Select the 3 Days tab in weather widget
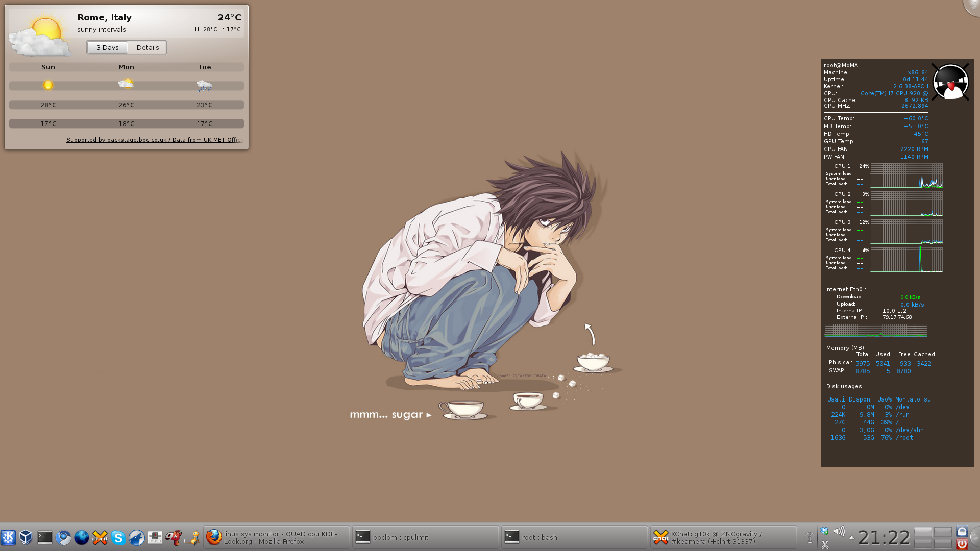This screenshot has width=980, height=551. (x=108, y=47)
